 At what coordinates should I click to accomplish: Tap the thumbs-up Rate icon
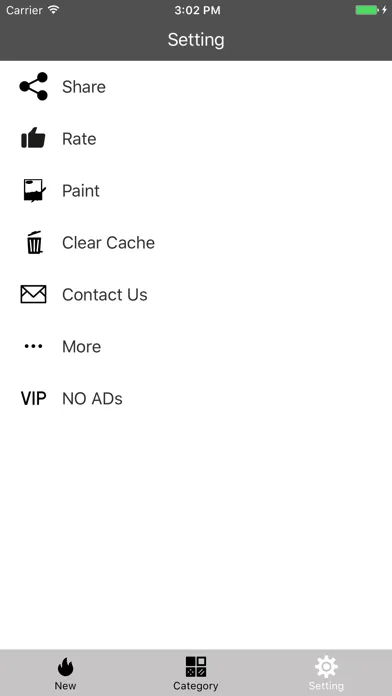coord(33,138)
